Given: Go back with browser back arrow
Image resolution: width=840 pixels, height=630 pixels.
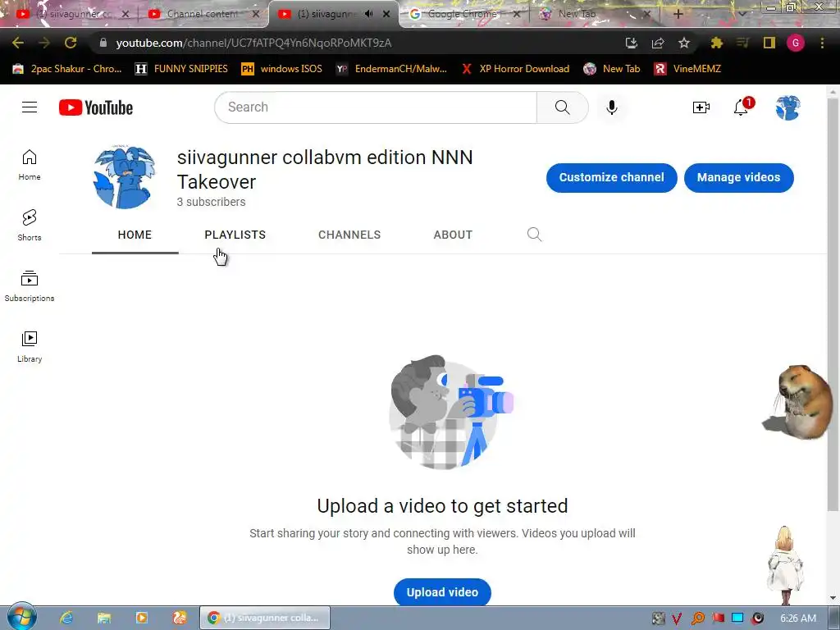Looking at the screenshot, I should [x=18, y=43].
